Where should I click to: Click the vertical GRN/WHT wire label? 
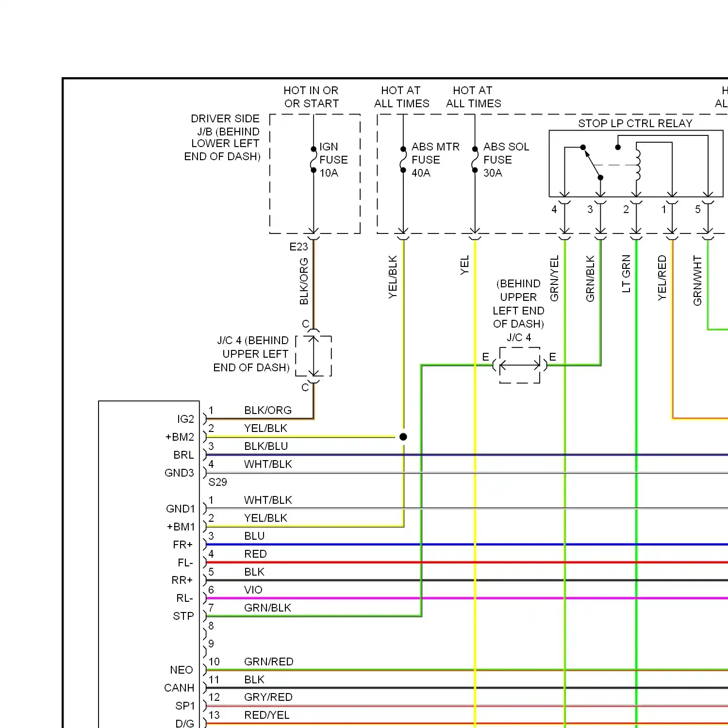[x=697, y=281]
